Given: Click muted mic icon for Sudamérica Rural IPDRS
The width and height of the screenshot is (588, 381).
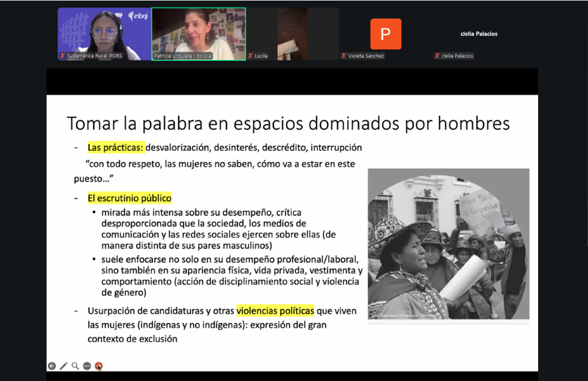Looking at the screenshot, I should tap(63, 56).
